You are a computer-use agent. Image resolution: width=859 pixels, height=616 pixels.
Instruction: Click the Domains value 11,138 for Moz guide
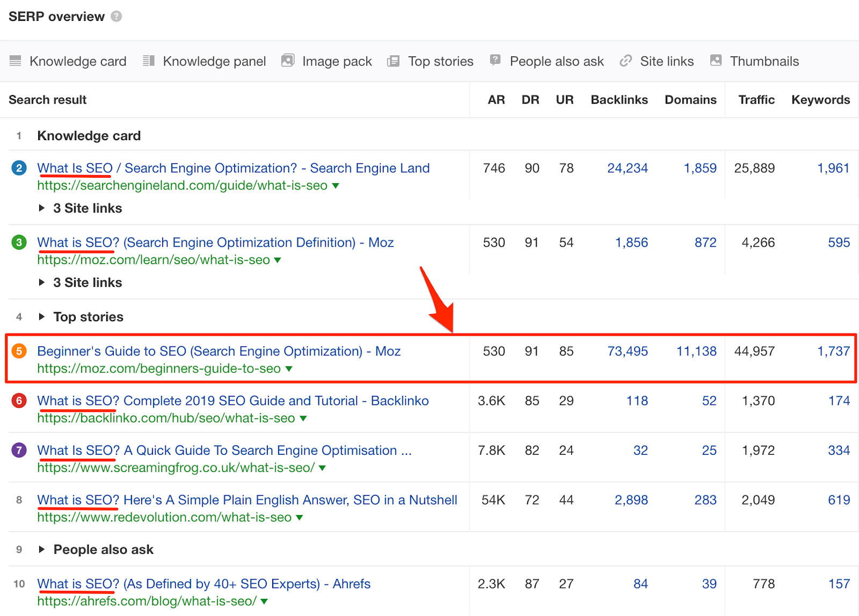[x=696, y=351]
